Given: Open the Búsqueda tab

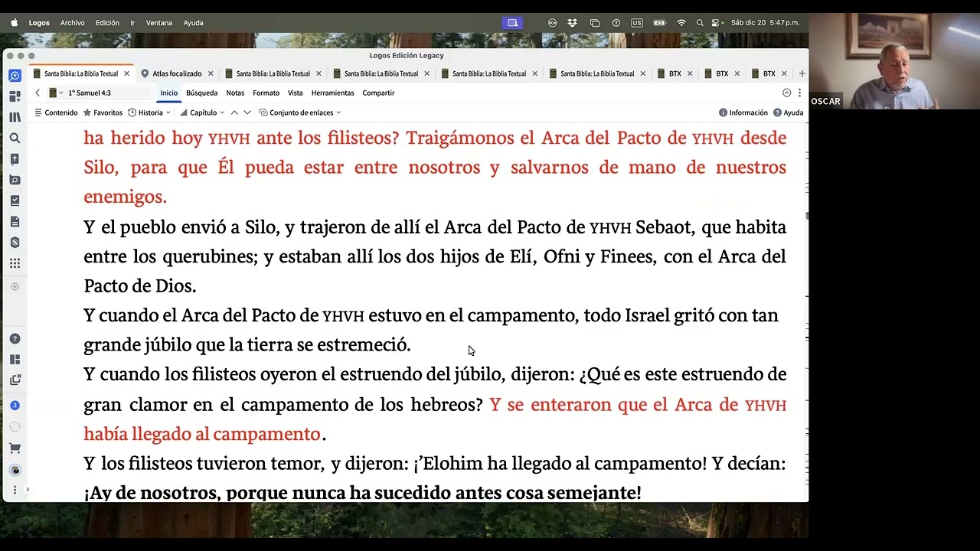Looking at the screenshot, I should (202, 93).
